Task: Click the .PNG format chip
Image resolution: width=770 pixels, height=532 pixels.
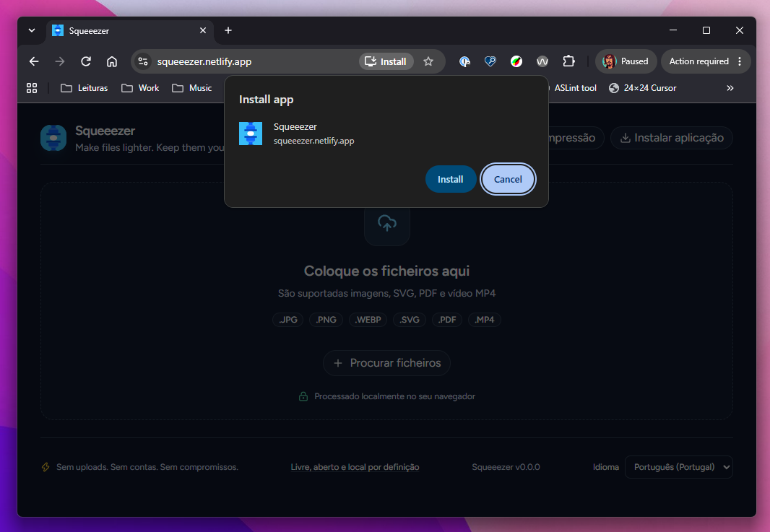Action: [x=326, y=320]
